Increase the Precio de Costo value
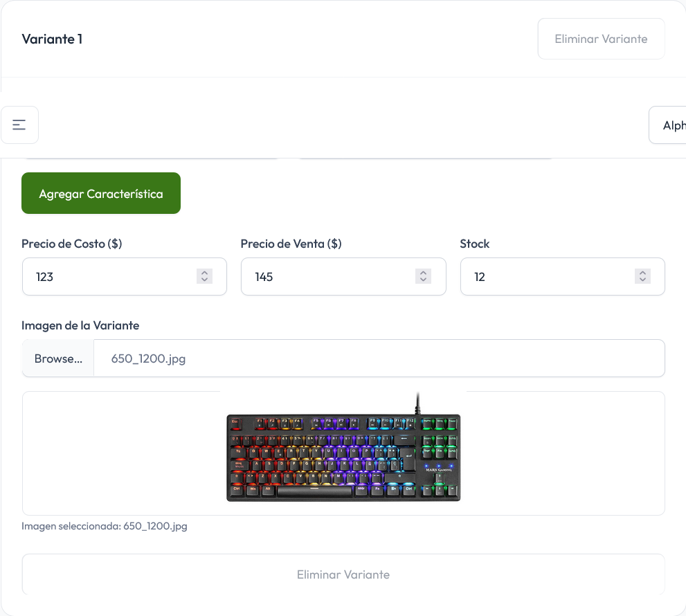This screenshot has width=686, height=616. pyautogui.click(x=204, y=273)
